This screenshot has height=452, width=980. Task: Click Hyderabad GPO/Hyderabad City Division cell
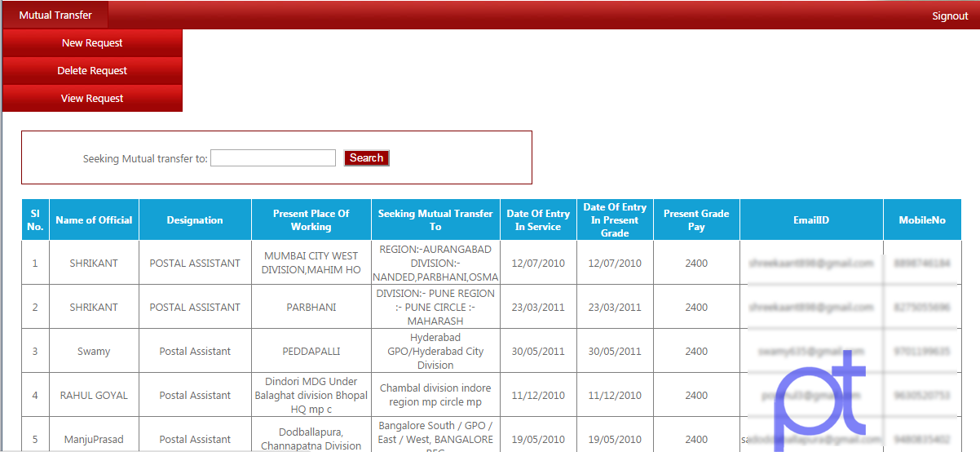[435, 352]
